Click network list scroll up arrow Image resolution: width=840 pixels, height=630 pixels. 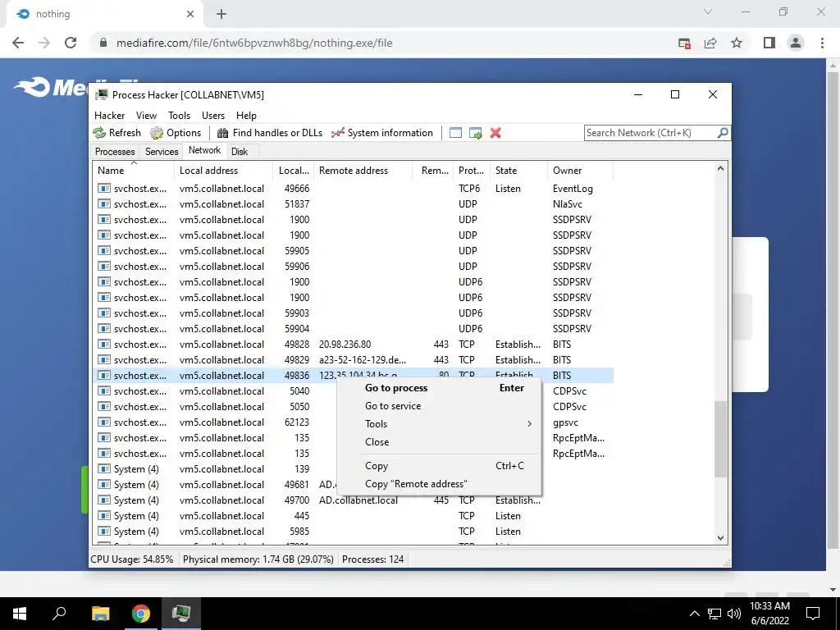[x=720, y=169]
